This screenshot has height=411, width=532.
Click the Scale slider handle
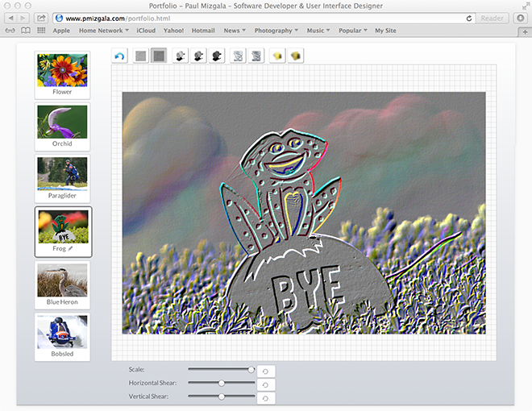click(251, 369)
